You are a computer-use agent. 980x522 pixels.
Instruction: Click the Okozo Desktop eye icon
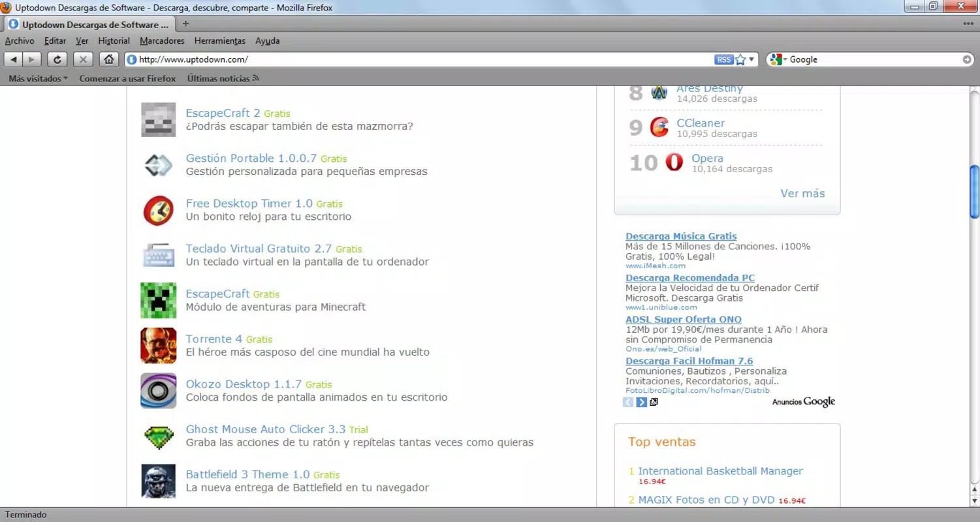pyautogui.click(x=159, y=391)
